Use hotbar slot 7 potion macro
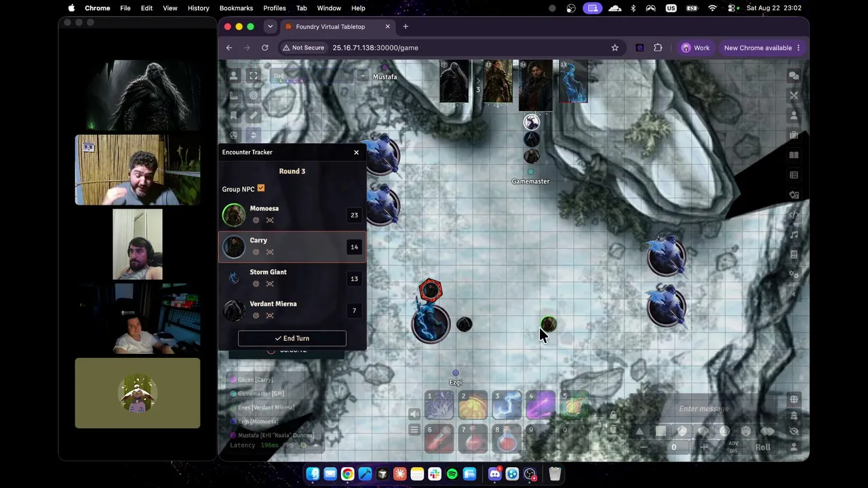Image resolution: width=868 pixels, height=488 pixels. point(473,439)
